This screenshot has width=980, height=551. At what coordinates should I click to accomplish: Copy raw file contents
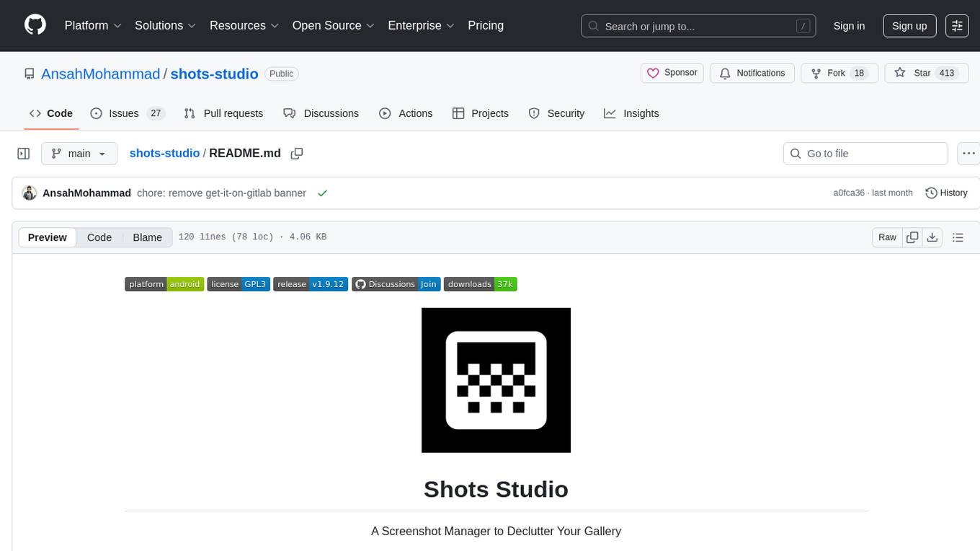point(912,237)
